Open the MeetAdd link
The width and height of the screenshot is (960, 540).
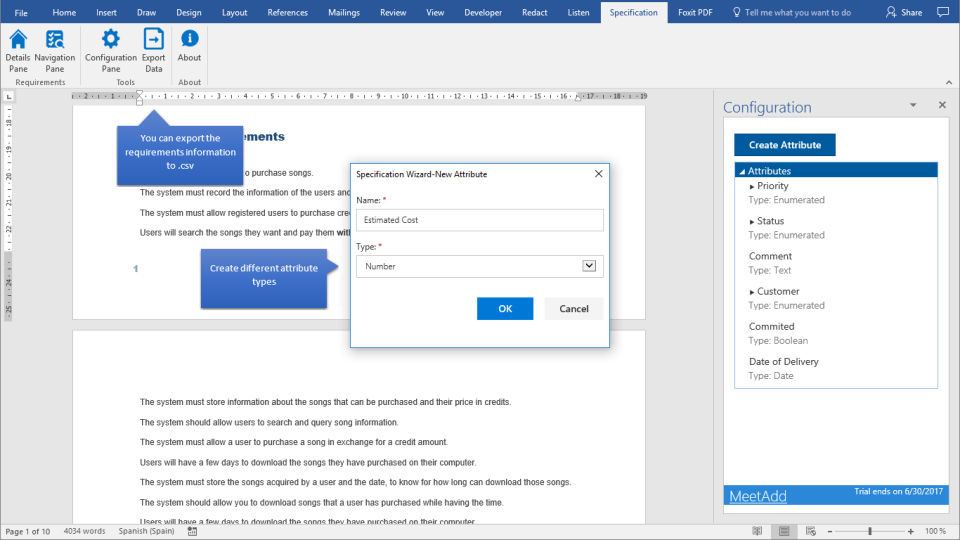(x=758, y=496)
